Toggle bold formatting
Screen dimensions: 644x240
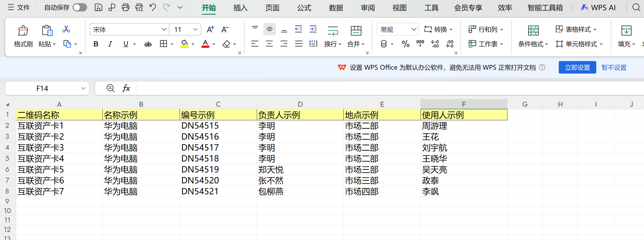coord(96,44)
